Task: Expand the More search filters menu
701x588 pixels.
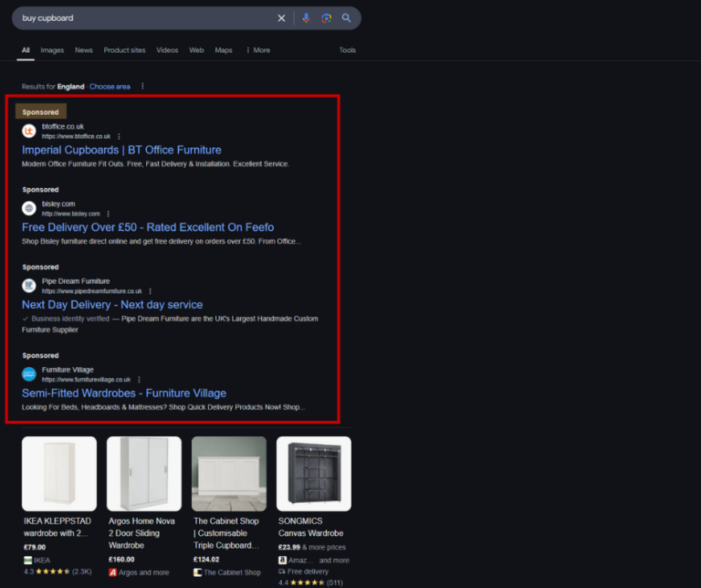Action: click(x=258, y=50)
